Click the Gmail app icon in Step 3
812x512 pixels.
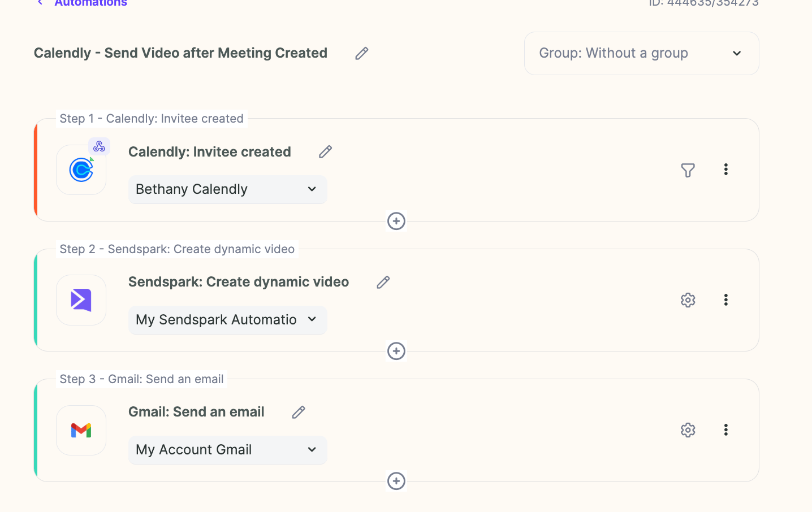coord(81,431)
